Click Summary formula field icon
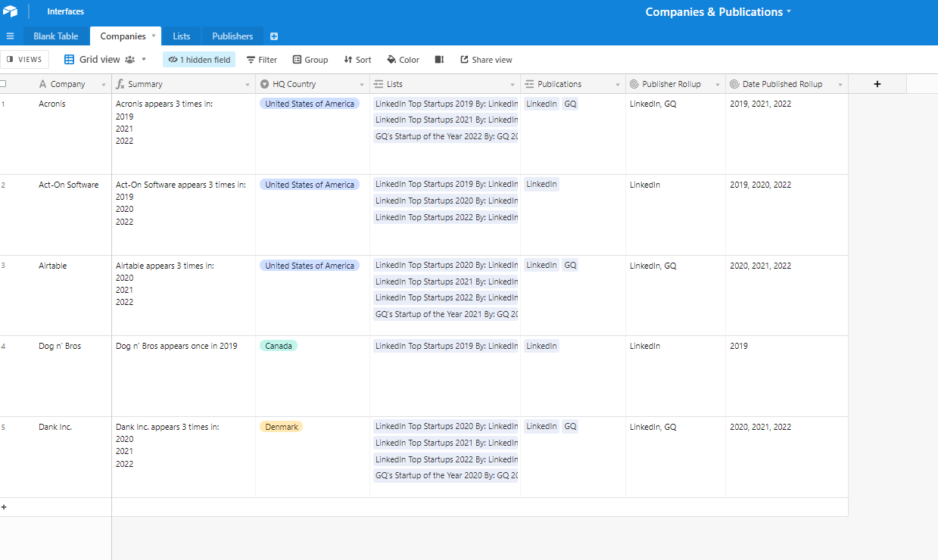The image size is (938, 560). pos(120,84)
